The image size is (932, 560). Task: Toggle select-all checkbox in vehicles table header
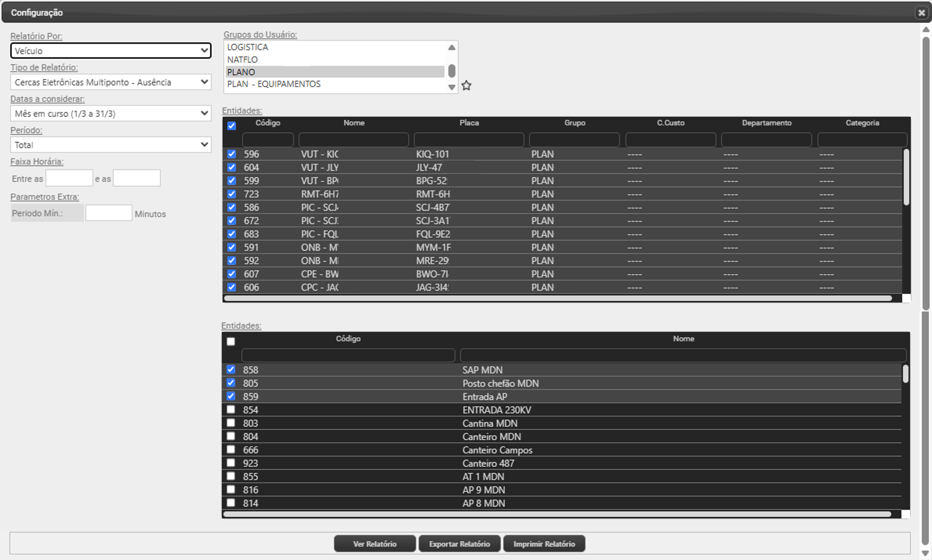pos(232,126)
